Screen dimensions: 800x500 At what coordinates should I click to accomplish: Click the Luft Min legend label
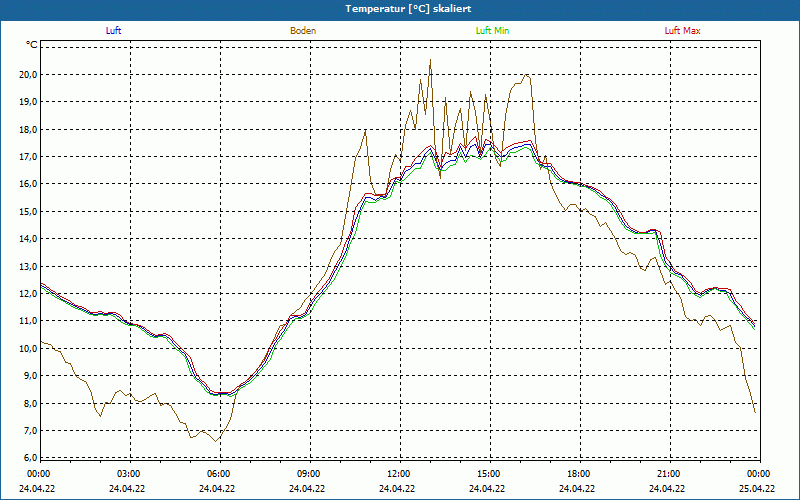click(492, 31)
